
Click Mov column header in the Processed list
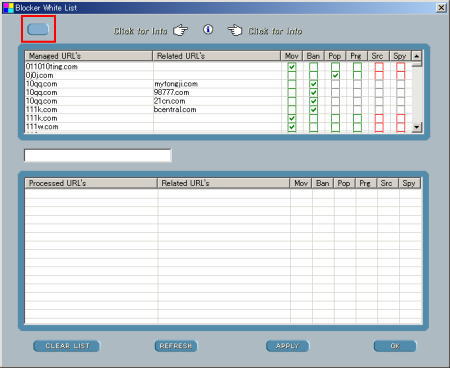pyautogui.click(x=301, y=183)
